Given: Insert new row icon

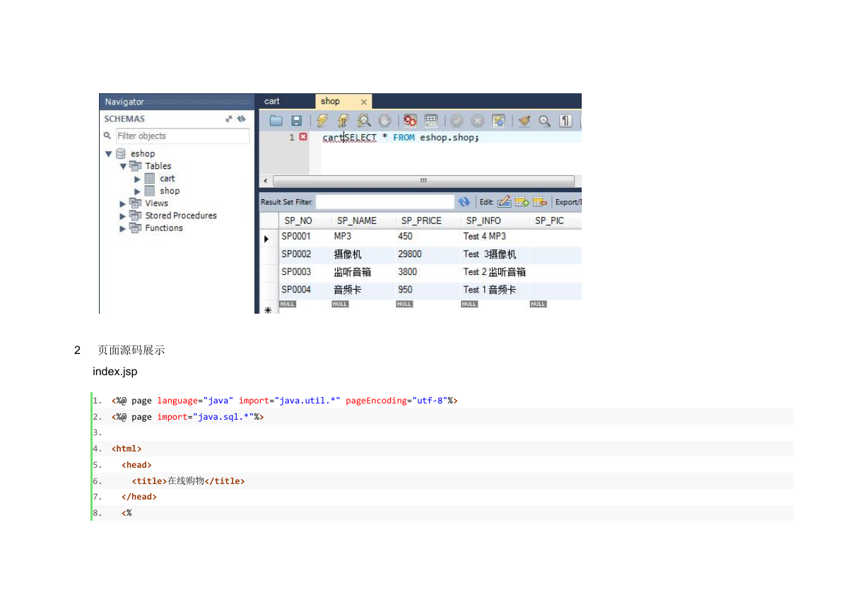Looking at the screenshot, I should click(x=522, y=202).
